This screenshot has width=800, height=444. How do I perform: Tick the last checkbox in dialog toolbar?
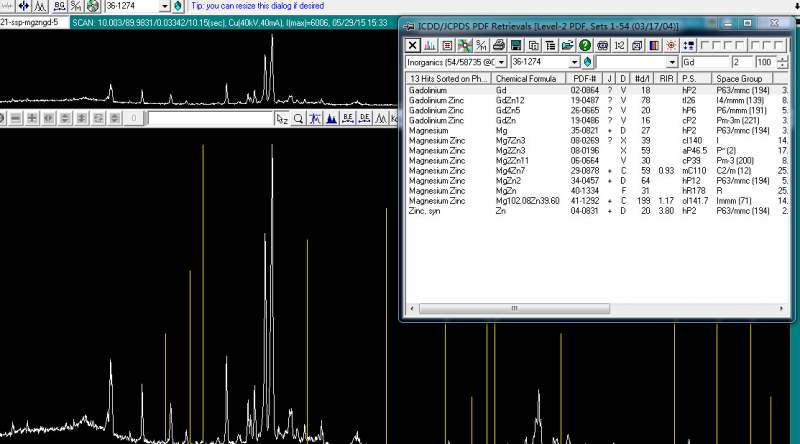click(780, 45)
